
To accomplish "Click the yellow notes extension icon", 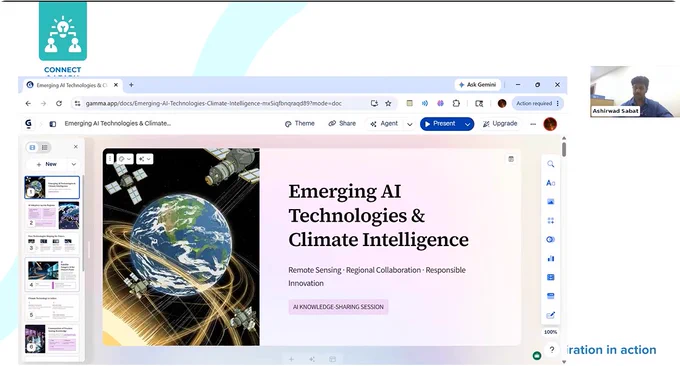I will tap(409, 103).
